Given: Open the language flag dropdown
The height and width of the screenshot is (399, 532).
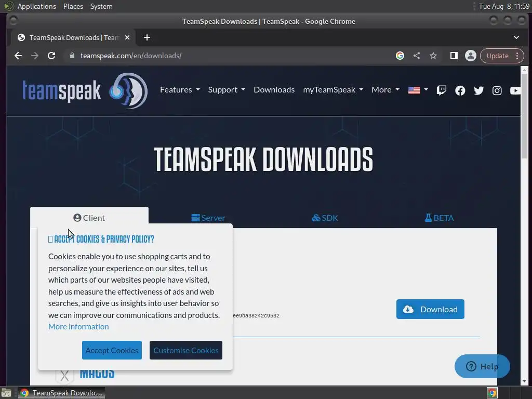Looking at the screenshot, I should 418,90.
